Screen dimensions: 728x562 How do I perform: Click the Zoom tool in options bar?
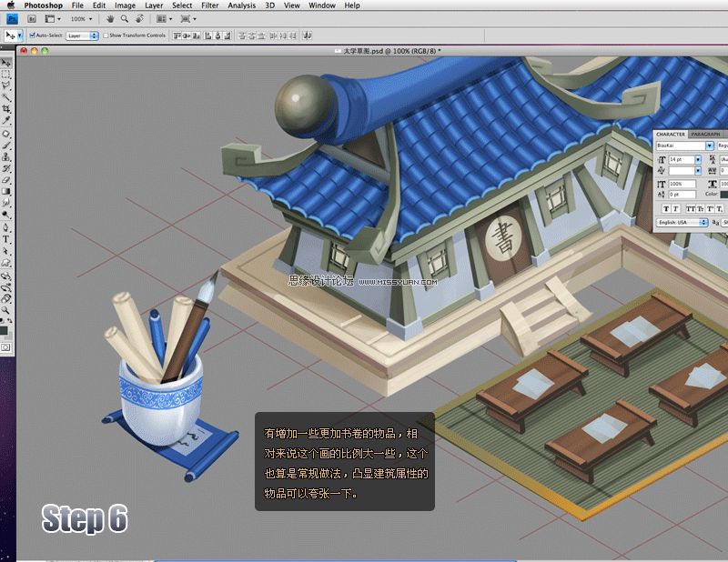(x=125, y=19)
